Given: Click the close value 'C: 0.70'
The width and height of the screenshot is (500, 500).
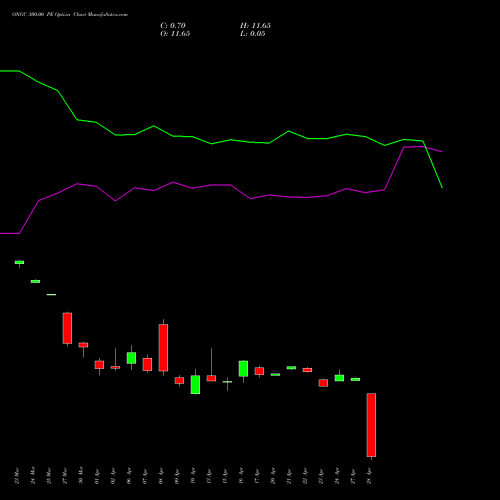Looking at the screenshot, I should click(x=173, y=26).
